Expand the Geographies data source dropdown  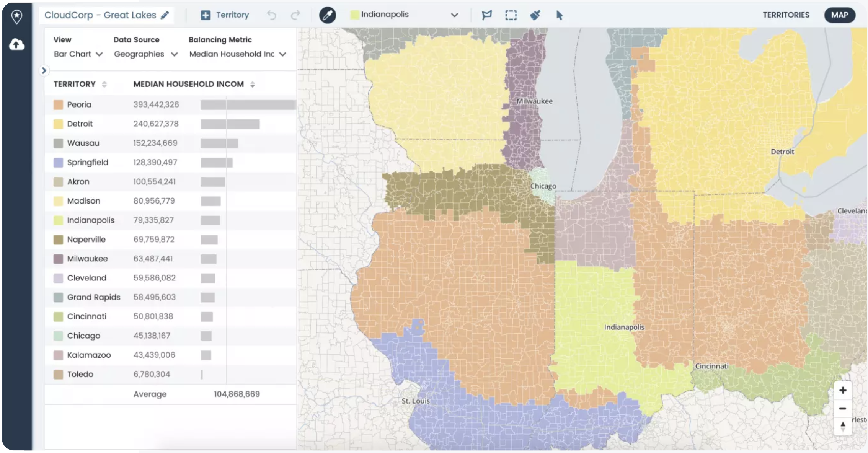click(x=146, y=54)
